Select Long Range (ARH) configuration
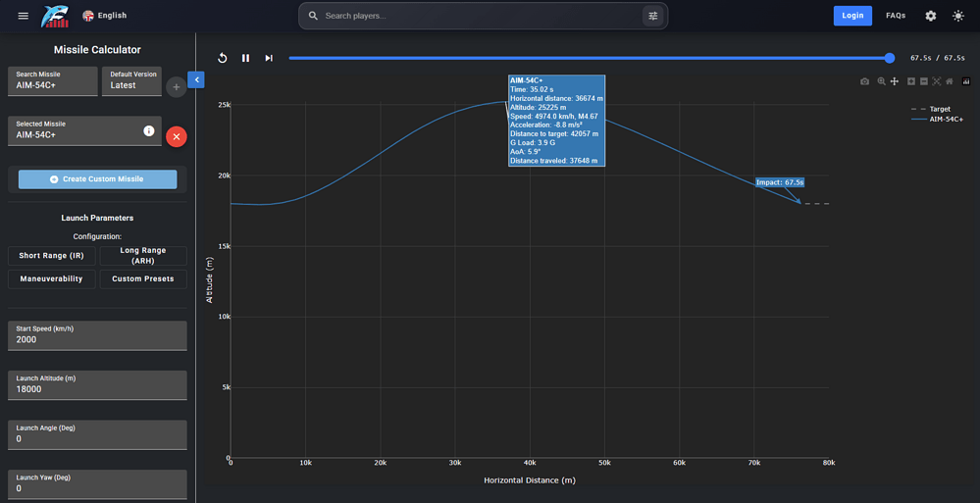Image resolution: width=980 pixels, height=503 pixels. coord(143,256)
